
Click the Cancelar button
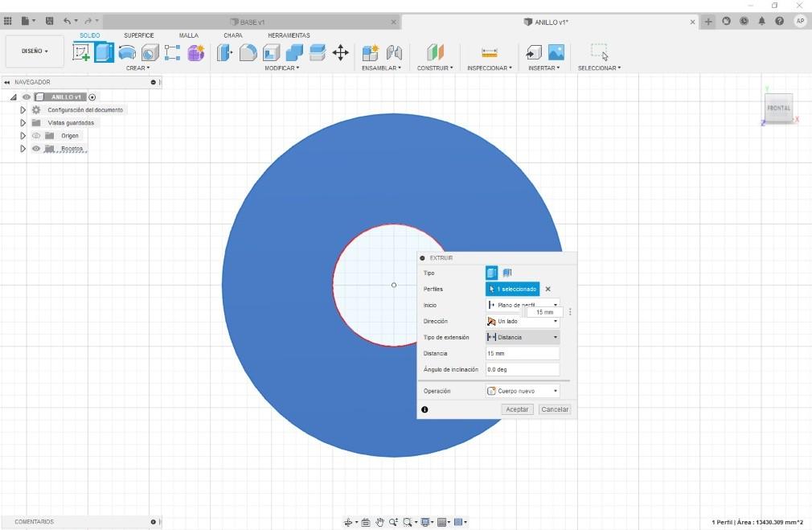click(x=555, y=409)
